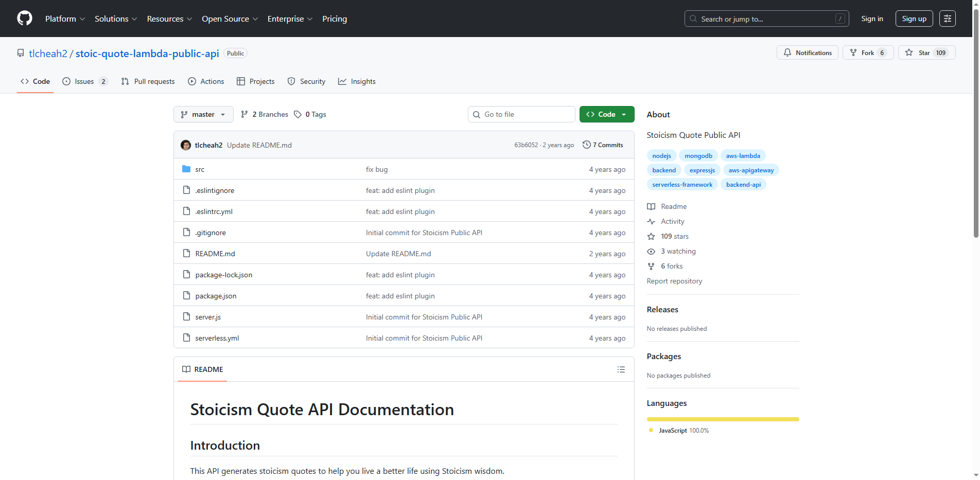The height and width of the screenshot is (480, 980).
Task: Click the eye icon beside 3 watching
Action: 651,251
